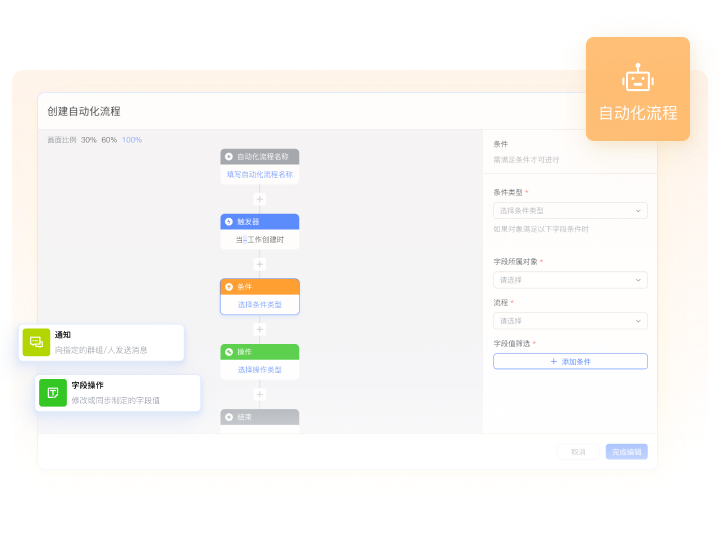
Task: Click 修改或同步制定的字段值 description text
Action: [116, 401]
